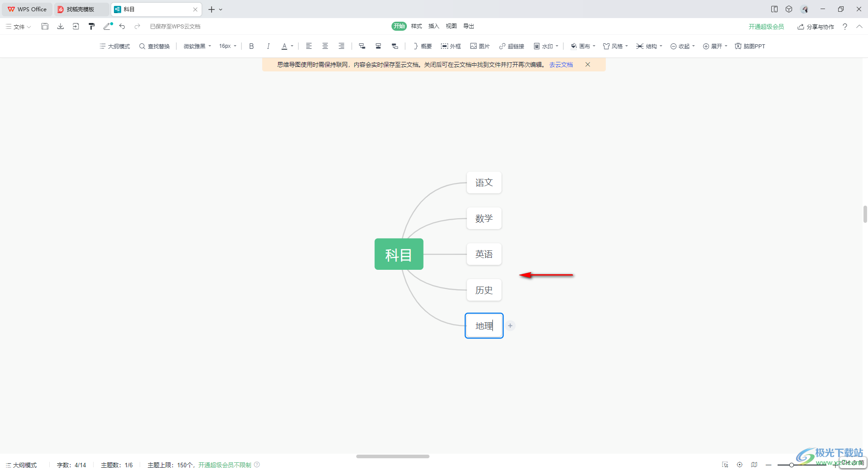Viewport: 868px width, 470px height.
Task: Collapse the ribbon with the chevron
Action: coord(859,27)
